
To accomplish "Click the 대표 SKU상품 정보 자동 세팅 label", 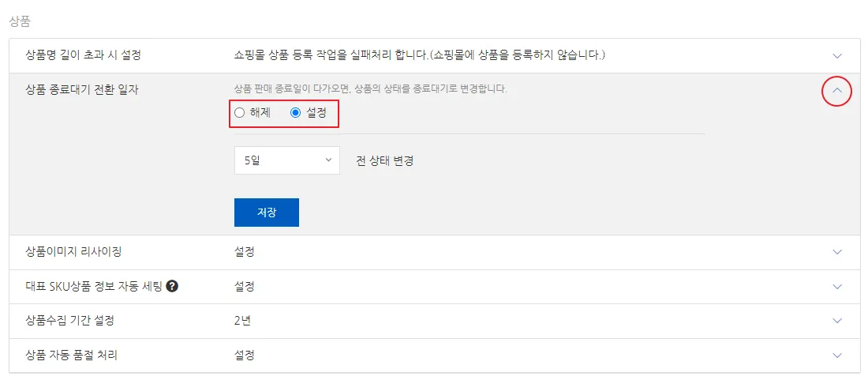I will pyautogui.click(x=94, y=286).
